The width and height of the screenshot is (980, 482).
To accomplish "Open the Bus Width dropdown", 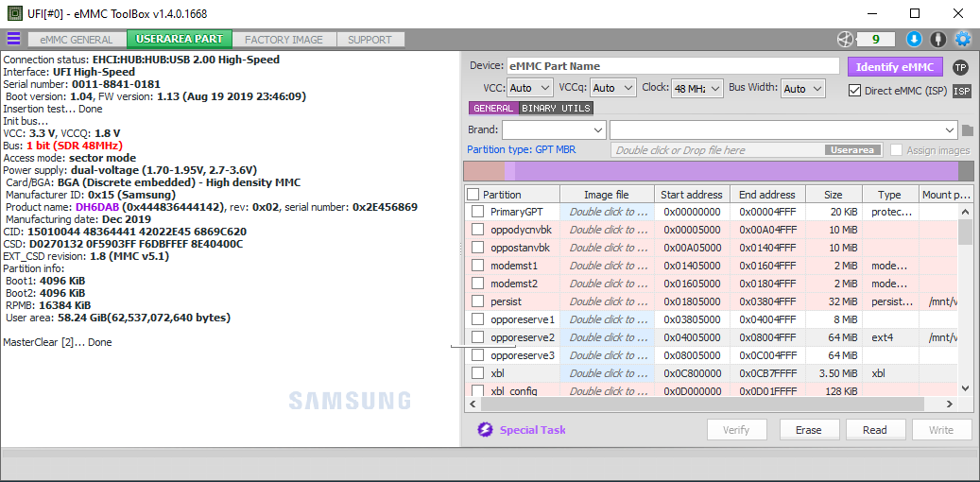I will click(803, 88).
